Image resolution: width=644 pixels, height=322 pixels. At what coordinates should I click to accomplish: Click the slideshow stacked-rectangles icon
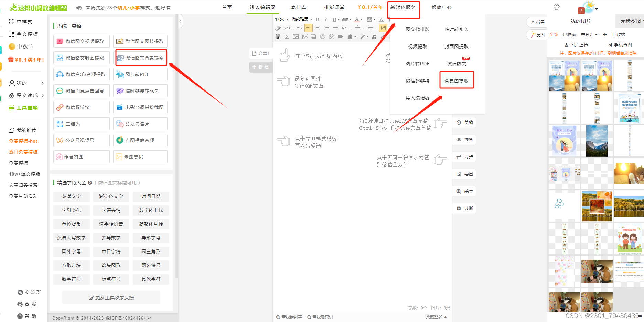coord(314,36)
